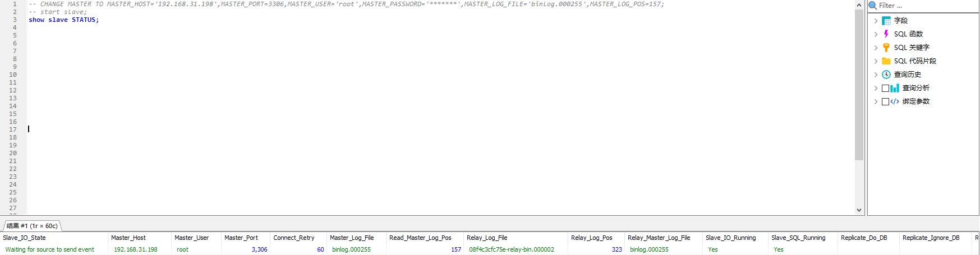Click the Master_Host column header
This screenshot has width=980, height=255.
click(128, 238)
